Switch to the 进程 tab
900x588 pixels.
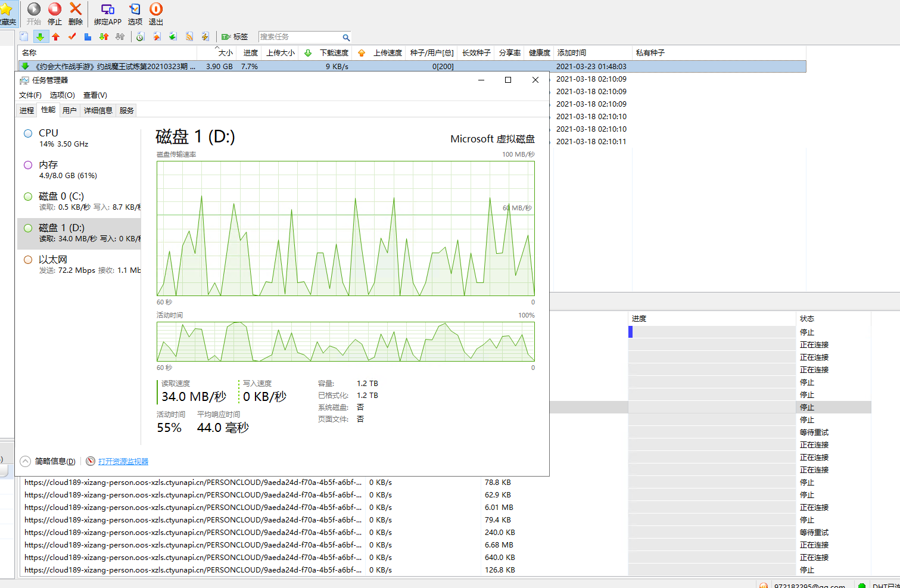click(27, 111)
